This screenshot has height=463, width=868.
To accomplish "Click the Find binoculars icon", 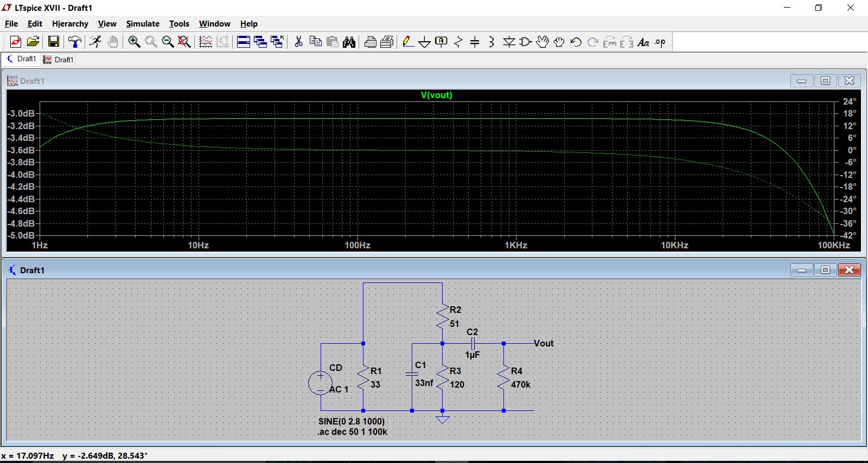I will (349, 42).
